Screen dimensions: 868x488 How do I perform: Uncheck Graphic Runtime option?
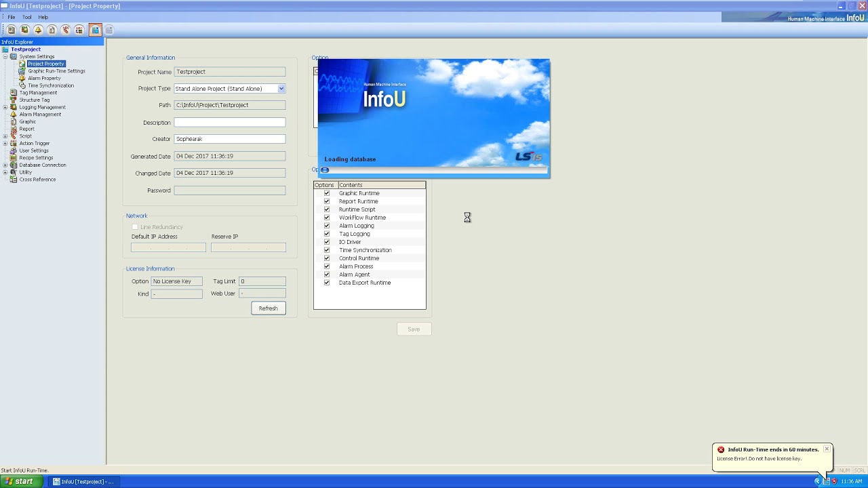[x=327, y=193]
